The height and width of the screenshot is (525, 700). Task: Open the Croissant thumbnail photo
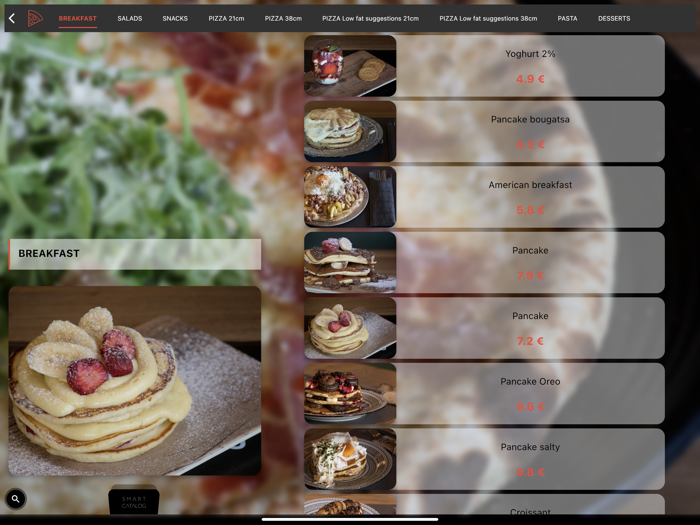pos(350,504)
